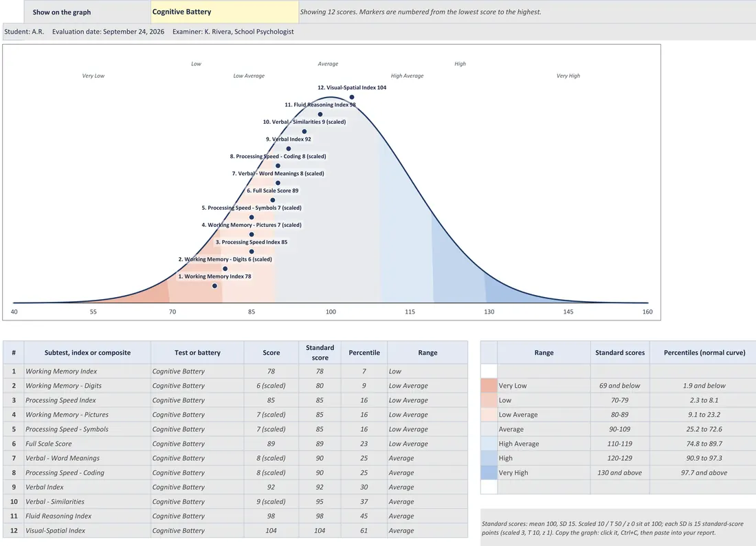756x546 pixels.
Task: Select the 'Test or battery' column header
Action: pyautogui.click(x=197, y=353)
